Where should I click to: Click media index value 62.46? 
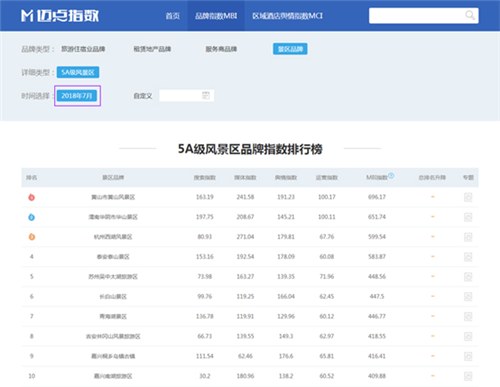coord(245,356)
